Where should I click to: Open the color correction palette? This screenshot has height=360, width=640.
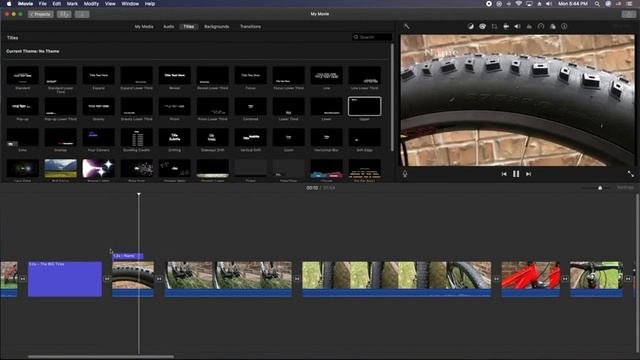click(x=482, y=26)
